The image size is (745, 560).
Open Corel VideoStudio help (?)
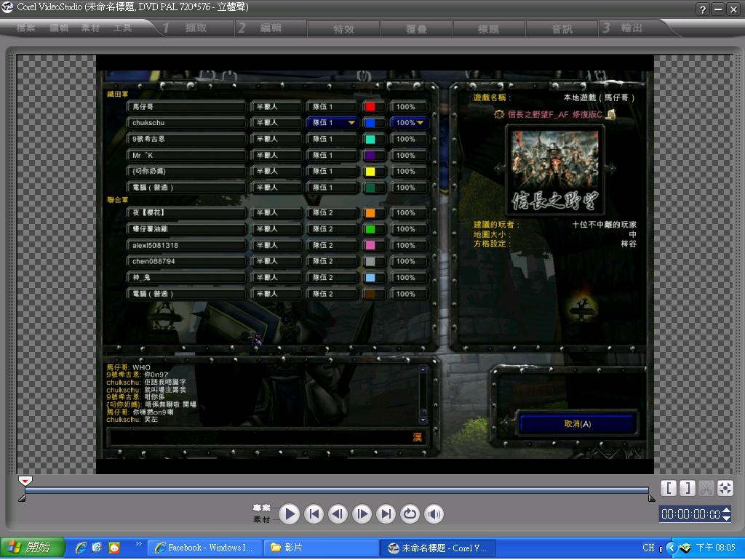(703, 9)
